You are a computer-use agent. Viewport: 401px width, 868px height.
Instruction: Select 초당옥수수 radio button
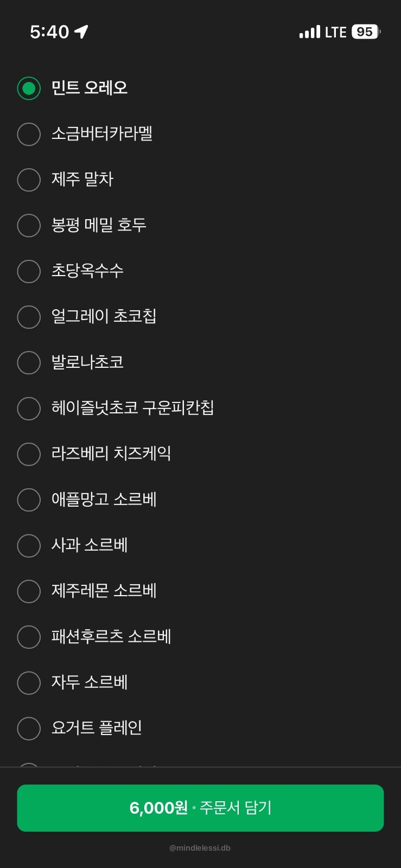(29, 271)
